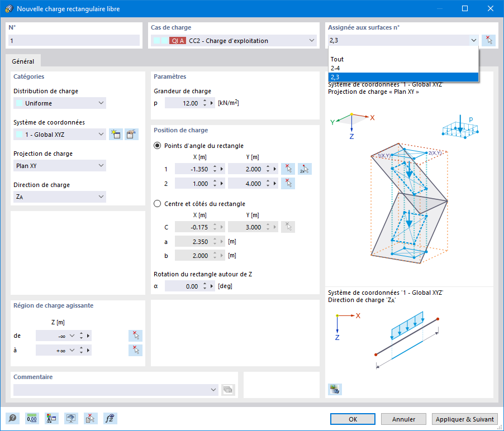Choose '2,3' in surfaces dropdown list
This screenshot has height=431, width=504.
(403, 77)
